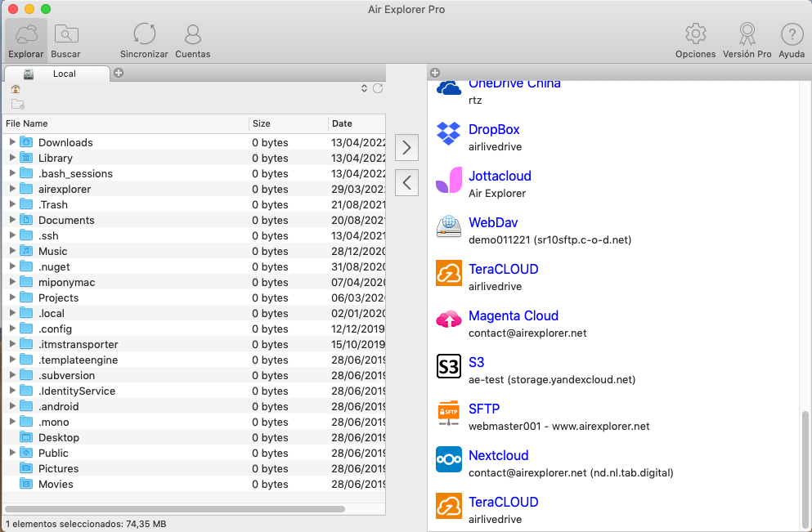Expand the Music folder
The image size is (812, 532).
12,251
